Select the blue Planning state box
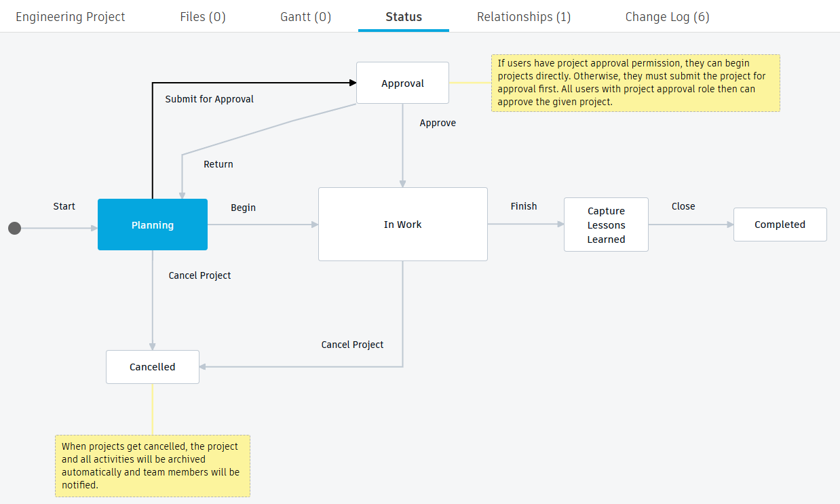 153,225
